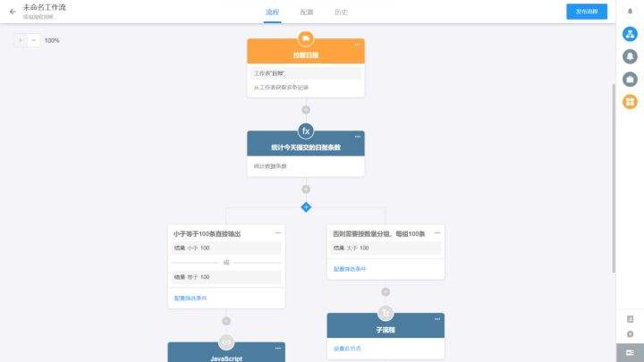Click the small gear icon at sidebar bottom
644x362 pixels.
(x=630, y=334)
